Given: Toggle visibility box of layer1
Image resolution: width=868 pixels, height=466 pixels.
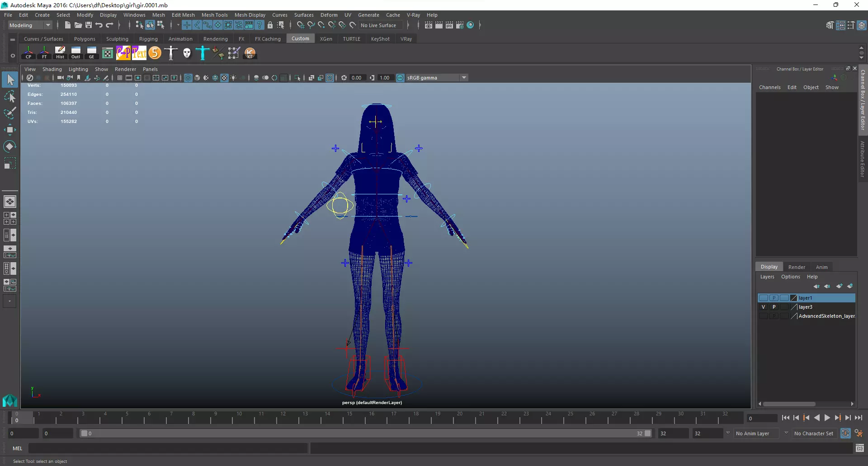Looking at the screenshot, I should pyautogui.click(x=763, y=298).
